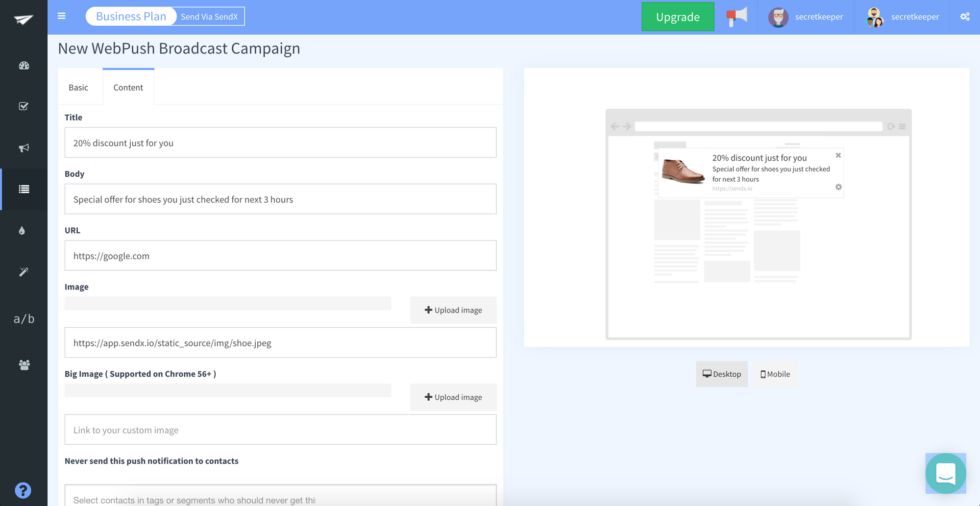The height and width of the screenshot is (506, 980).
Task: Switch to the Basic tab
Action: pyautogui.click(x=78, y=88)
